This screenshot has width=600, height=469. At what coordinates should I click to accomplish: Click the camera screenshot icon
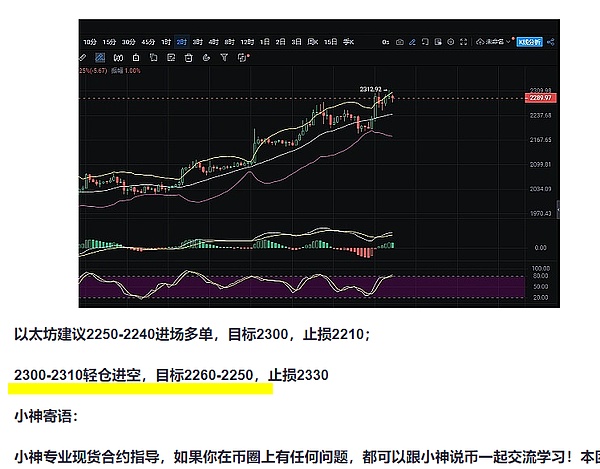[400, 42]
